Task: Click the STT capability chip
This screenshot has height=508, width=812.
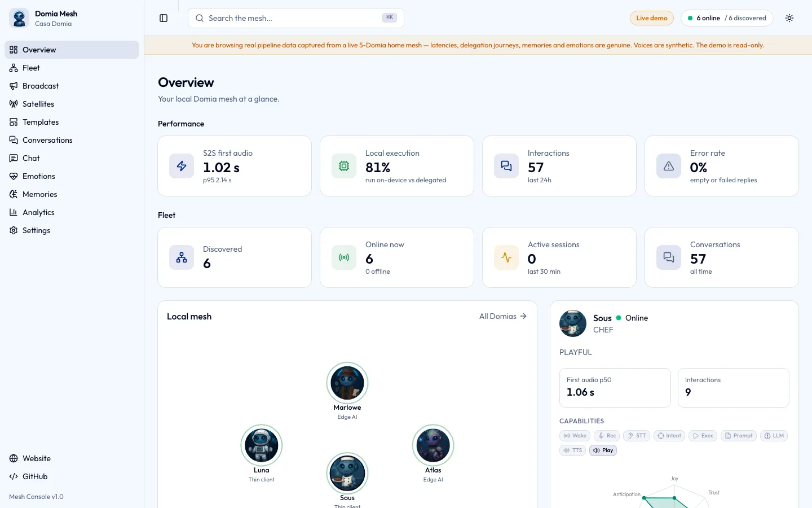Action: pyautogui.click(x=637, y=436)
